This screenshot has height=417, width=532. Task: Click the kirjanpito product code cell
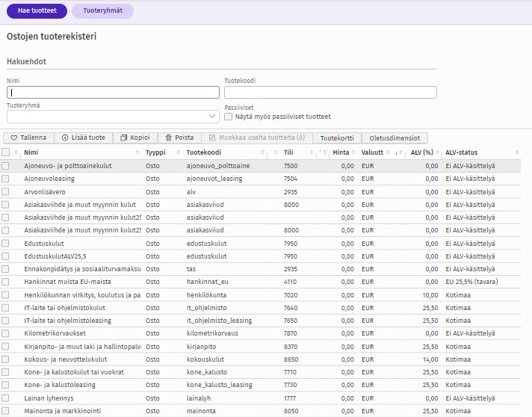pyautogui.click(x=201, y=347)
